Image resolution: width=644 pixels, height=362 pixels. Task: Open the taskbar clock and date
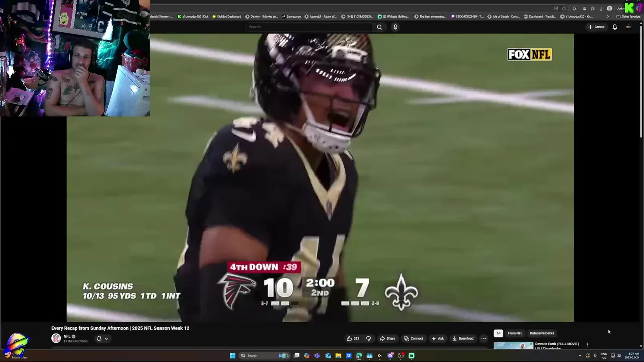[x=632, y=356]
